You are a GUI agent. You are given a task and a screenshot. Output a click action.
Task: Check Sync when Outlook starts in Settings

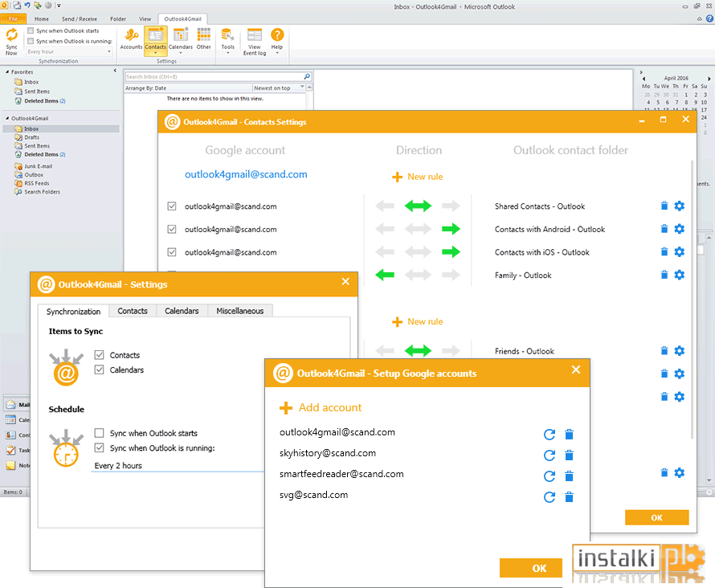pyautogui.click(x=99, y=433)
